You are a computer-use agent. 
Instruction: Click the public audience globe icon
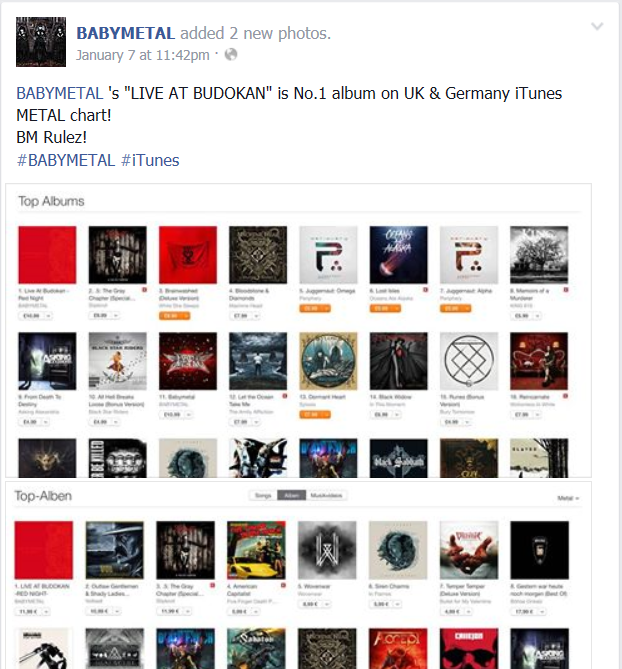click(231, 55)
